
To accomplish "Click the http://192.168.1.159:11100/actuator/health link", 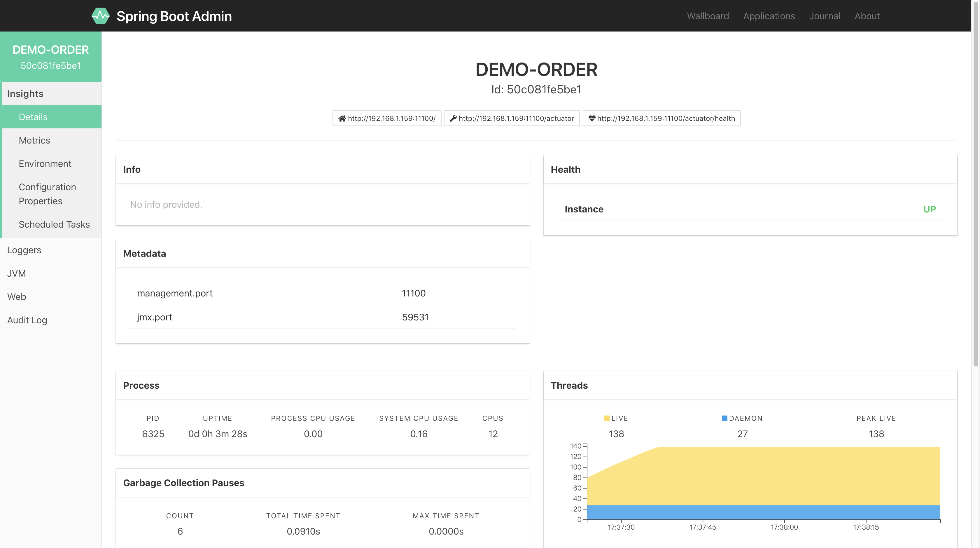I will pyautogui.click(x=666, y=118).
